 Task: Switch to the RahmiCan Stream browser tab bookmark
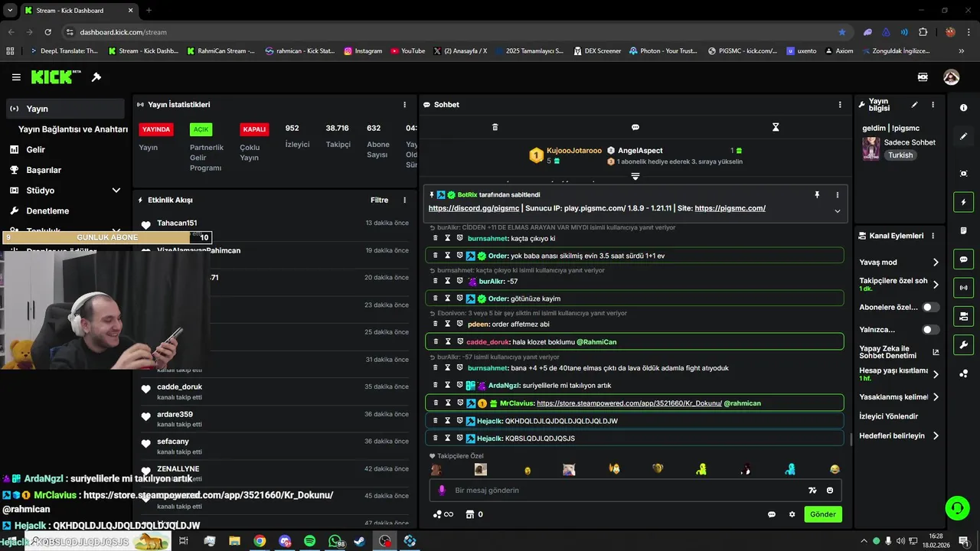(x=220, y=51)
